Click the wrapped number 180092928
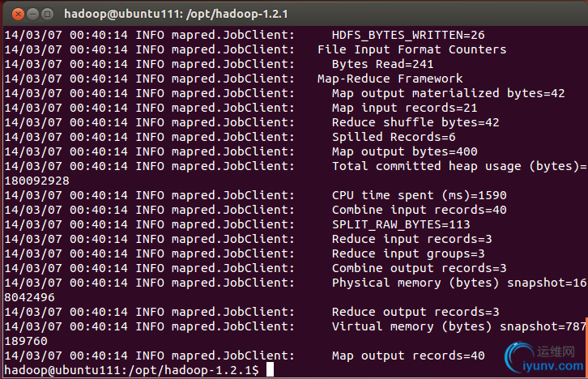 [x=36, y=181]
